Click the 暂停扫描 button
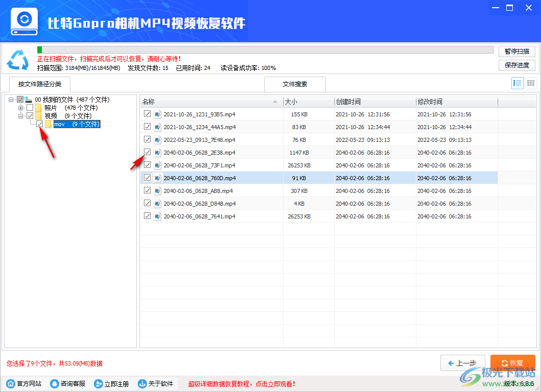 click(517, 52)
